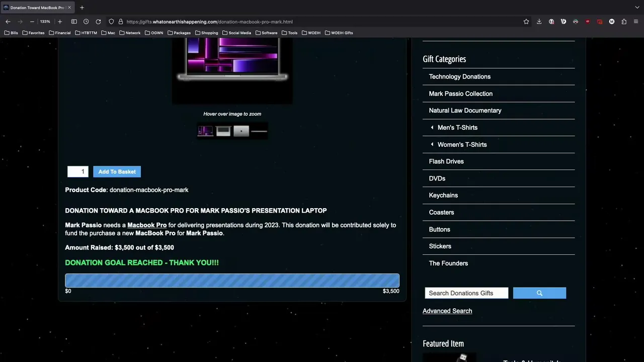The width and height of the screenshot is (644, 362).
Task: Follow the Macbook Pro link
Action: click(147, 225)
